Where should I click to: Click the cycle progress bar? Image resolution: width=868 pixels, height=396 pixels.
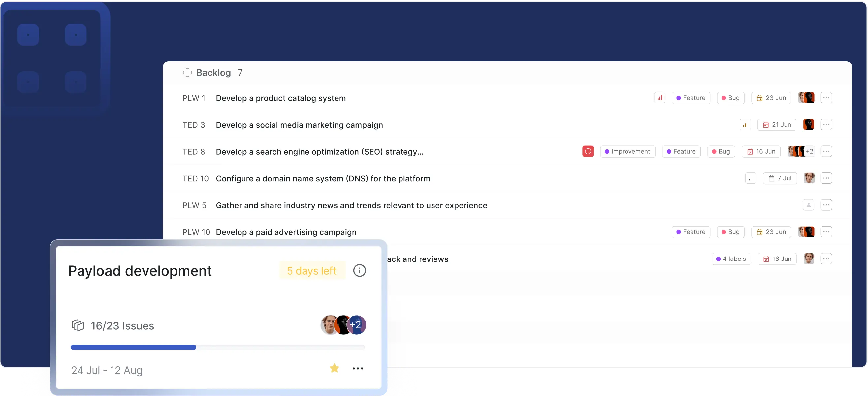click(217, 347)
